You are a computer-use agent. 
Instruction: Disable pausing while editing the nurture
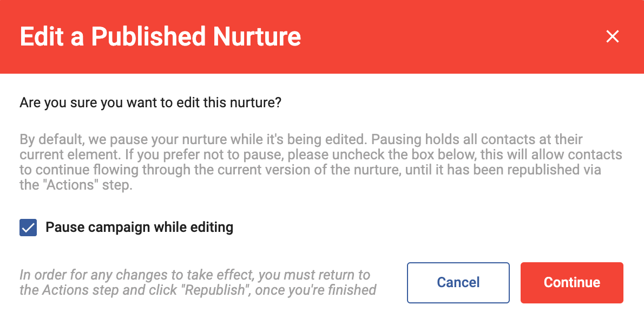(29, 227)
